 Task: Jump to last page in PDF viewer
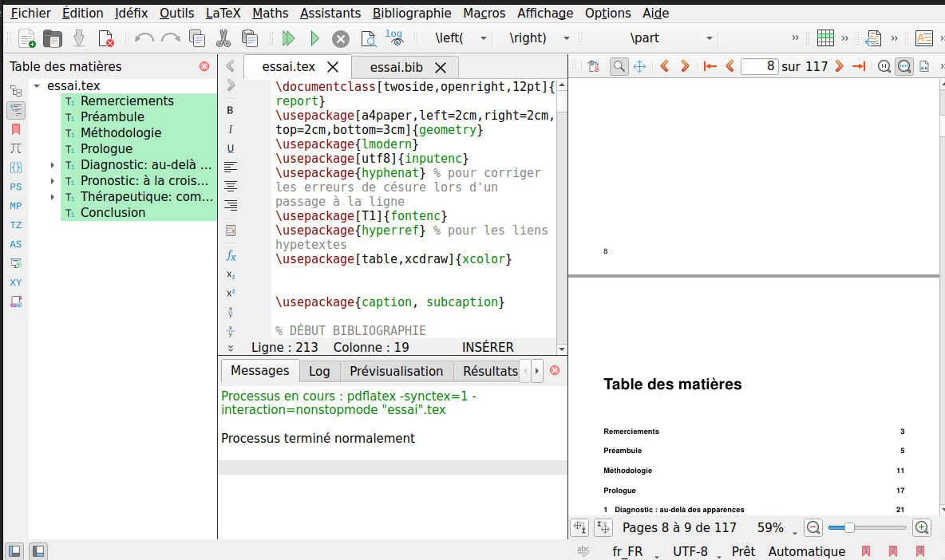[x=859, y=66]
